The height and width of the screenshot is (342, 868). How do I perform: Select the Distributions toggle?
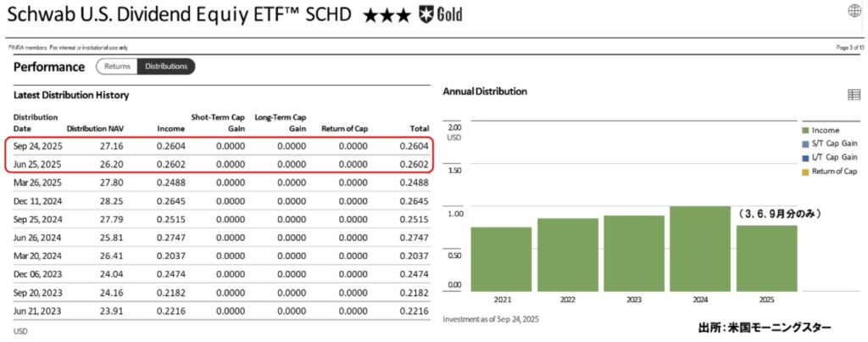tap(166, 66)
